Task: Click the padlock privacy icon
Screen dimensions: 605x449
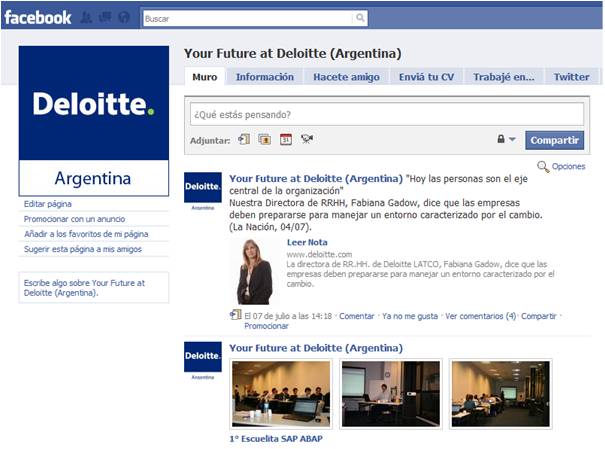Action: pos(501,139)
